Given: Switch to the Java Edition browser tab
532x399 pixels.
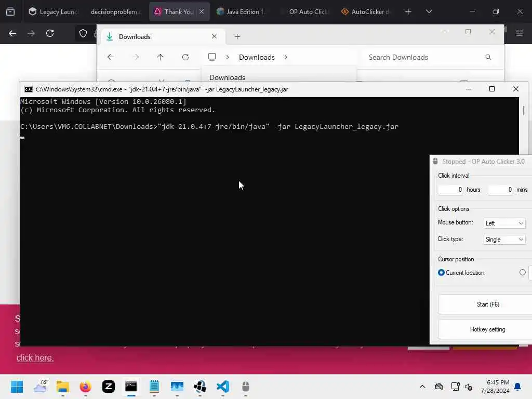Looking at the screenshot, I should pos(241,12).
